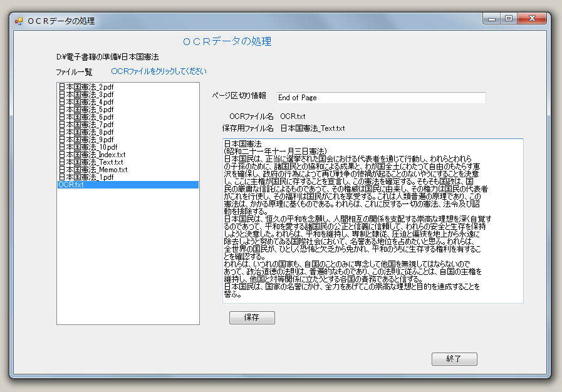
Task: Click the ページ区切り情報 field with End of Page
Action: pyautogui.click(x=381, y=98)
